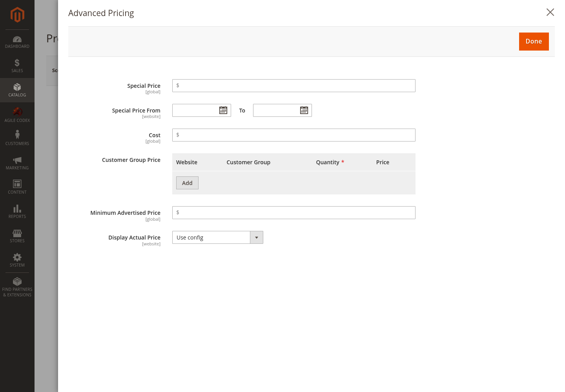The height and width of the screenshot is (392, 565).
Task: Click the Special Price From date field
Action: [202, 111]
